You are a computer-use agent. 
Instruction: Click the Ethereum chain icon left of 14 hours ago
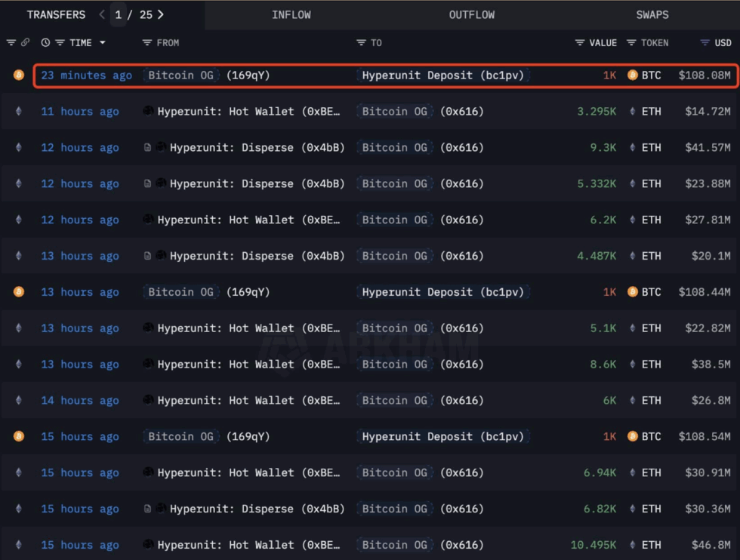coord(19,400)
